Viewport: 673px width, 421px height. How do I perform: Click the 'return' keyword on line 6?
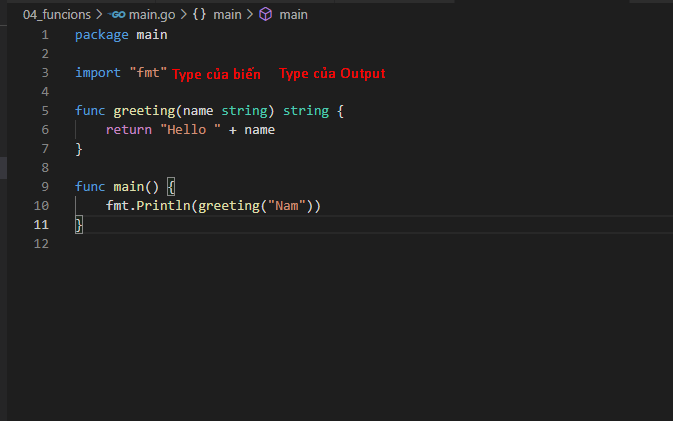click(x=129, y=130)
